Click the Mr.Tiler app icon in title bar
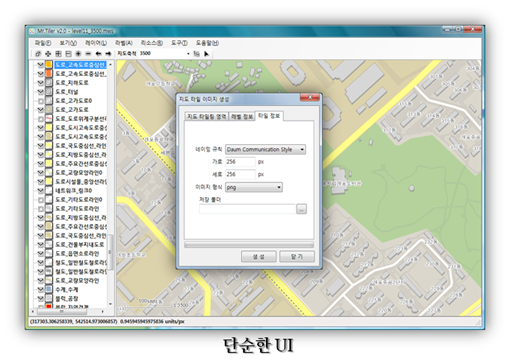The width and height of the screenshot is (510, 362). coord(32,31)
